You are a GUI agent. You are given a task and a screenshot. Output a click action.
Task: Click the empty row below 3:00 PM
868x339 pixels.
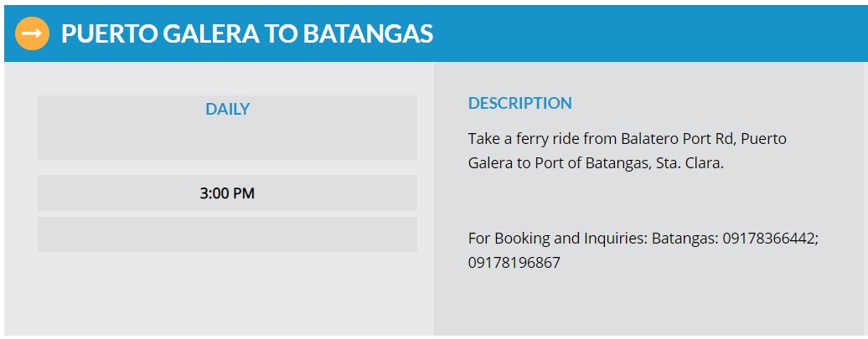227,234
